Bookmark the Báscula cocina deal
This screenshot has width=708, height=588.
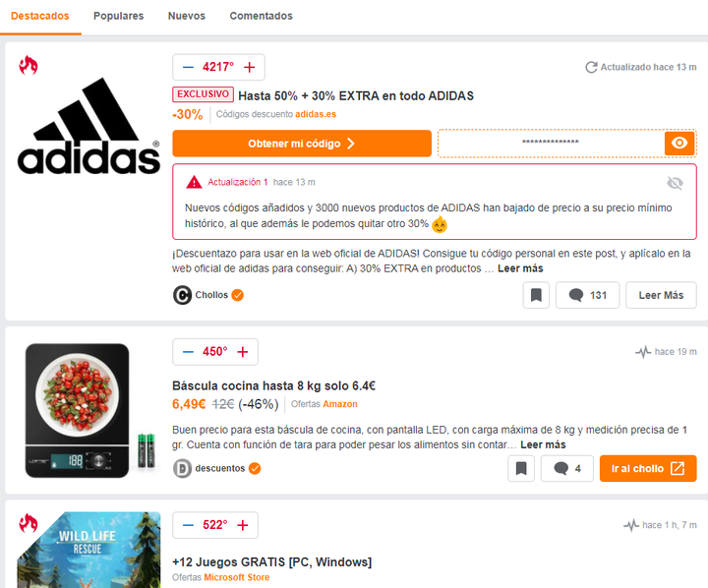521,468
